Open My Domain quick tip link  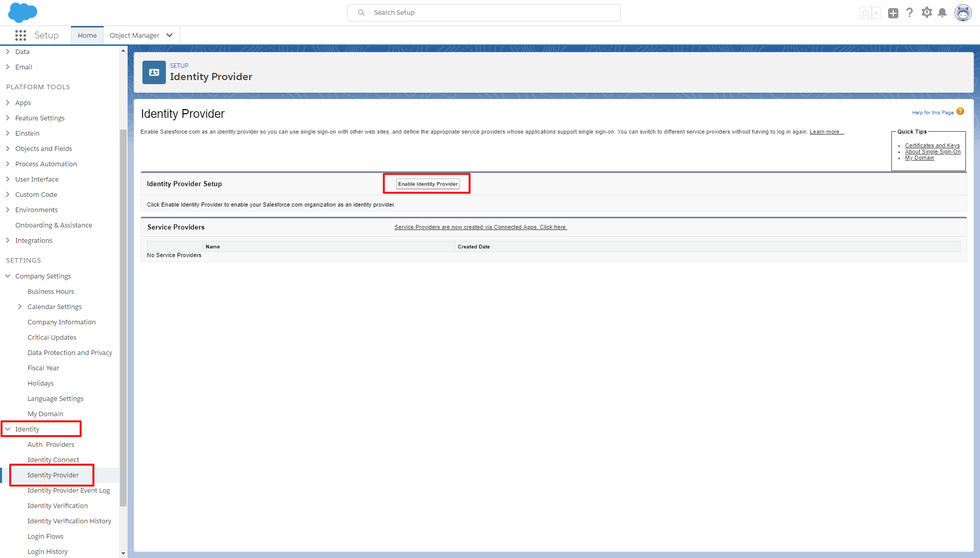coord(919,158)
